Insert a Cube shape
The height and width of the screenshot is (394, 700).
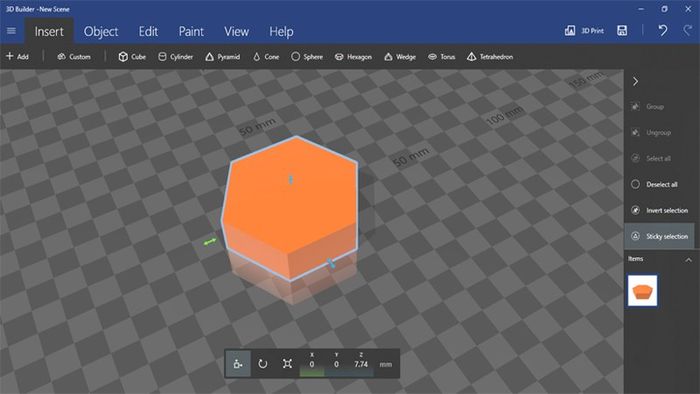(132, 57)
